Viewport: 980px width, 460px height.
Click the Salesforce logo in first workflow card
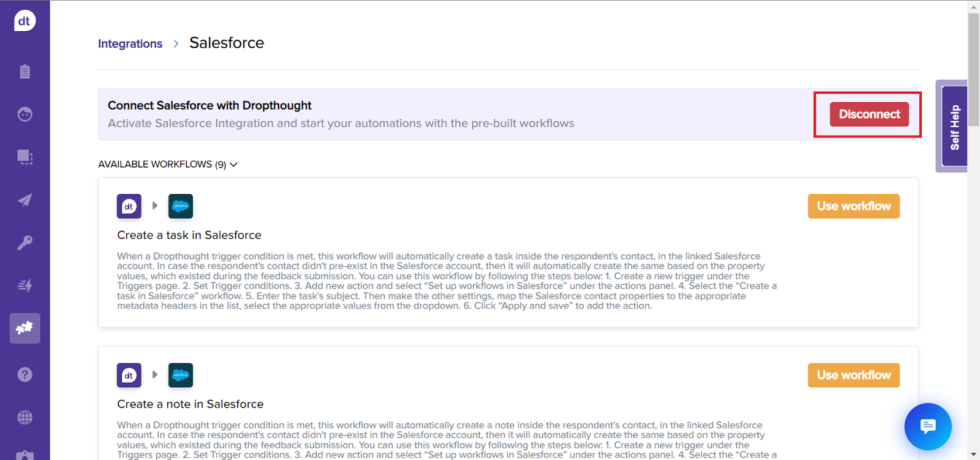(x=181, y=206)
